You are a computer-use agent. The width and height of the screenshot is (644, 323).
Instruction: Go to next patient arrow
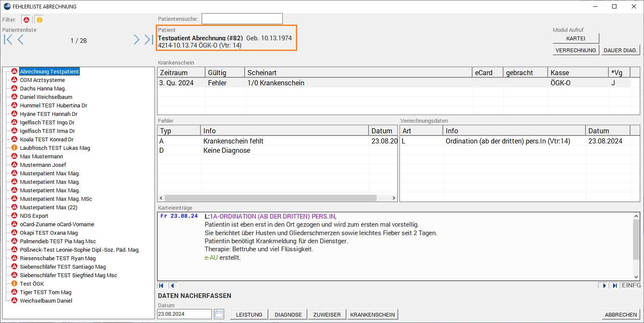(136, 40)
